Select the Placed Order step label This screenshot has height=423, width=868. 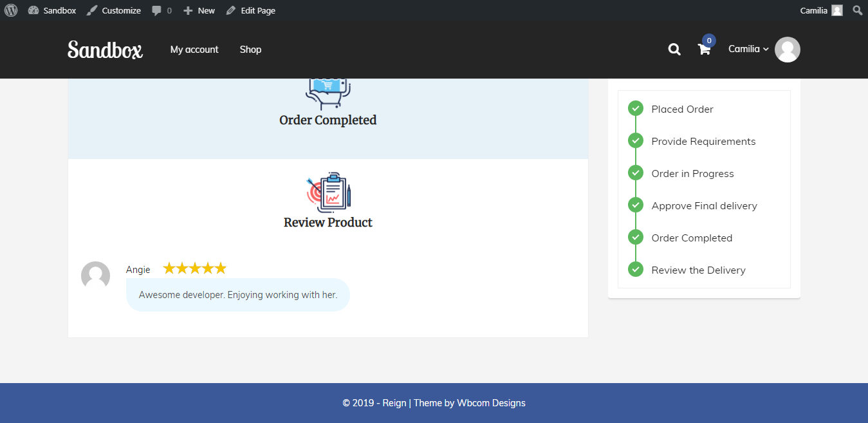[682, 109]
